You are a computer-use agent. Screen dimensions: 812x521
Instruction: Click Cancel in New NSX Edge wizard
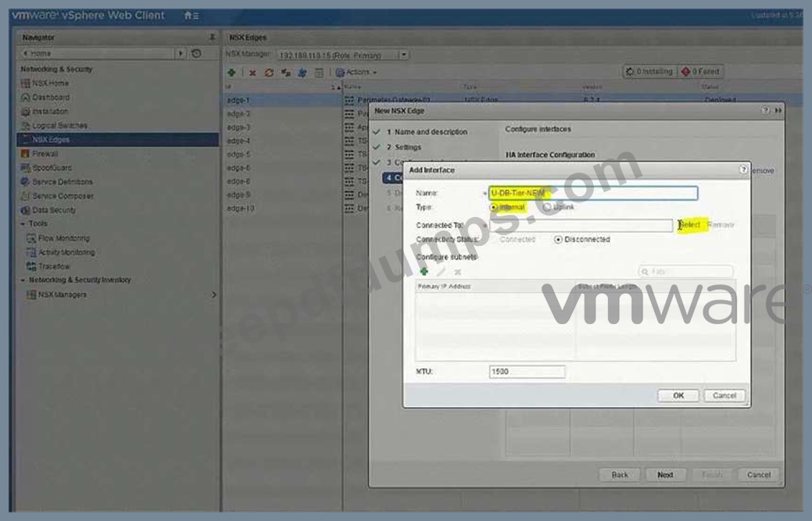pos(759,474)
